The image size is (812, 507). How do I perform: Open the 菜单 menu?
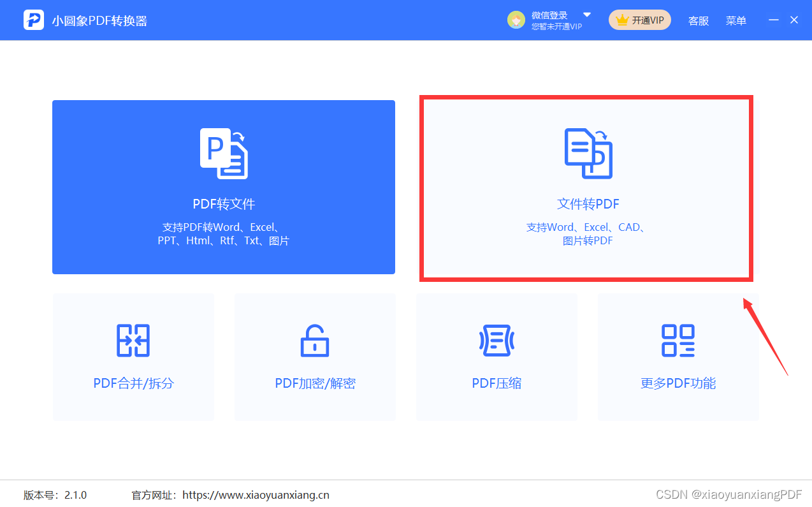736,20
